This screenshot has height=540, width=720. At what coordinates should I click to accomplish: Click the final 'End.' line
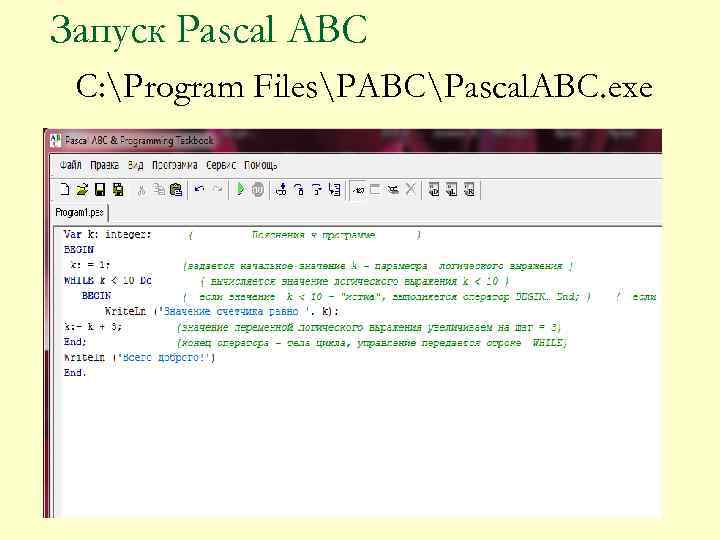click(x=75, y=372)
